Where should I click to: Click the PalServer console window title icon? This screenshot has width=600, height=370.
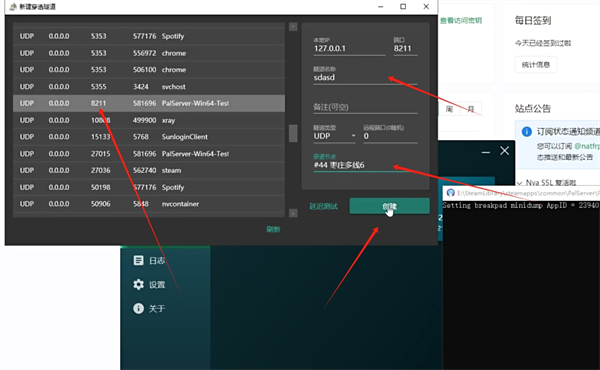pos(450,193)
